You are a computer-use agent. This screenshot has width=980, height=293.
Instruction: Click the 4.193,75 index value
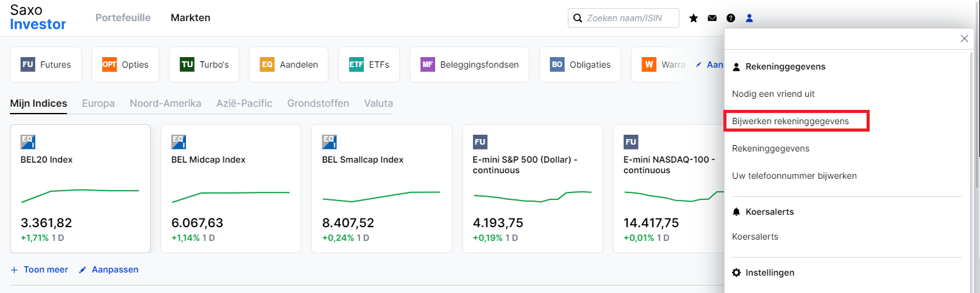pos(498,223)
